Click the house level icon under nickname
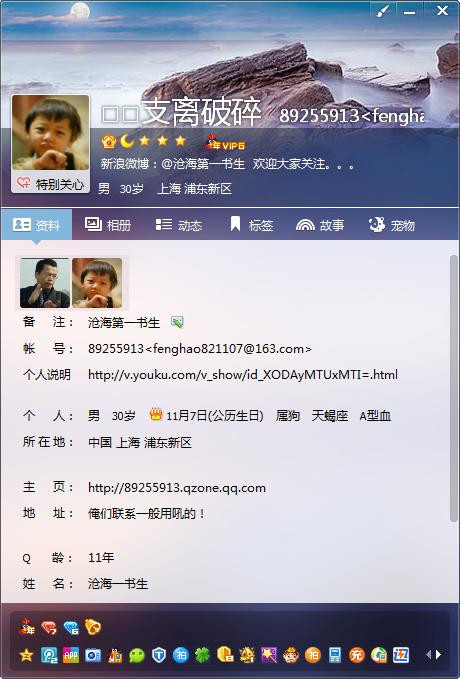Viewport: 460px width, 679px height. click(x=108, y=141)
